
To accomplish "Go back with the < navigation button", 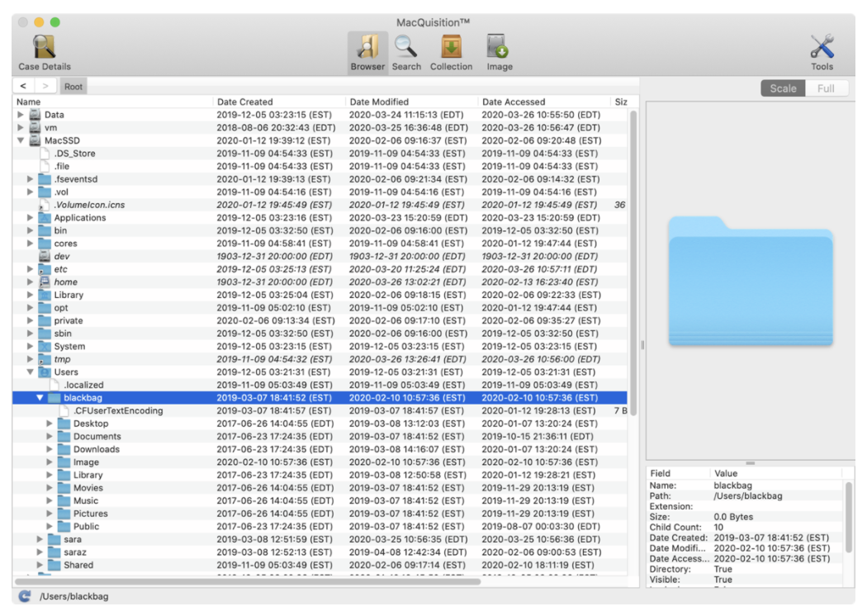I will coord(23,86).
